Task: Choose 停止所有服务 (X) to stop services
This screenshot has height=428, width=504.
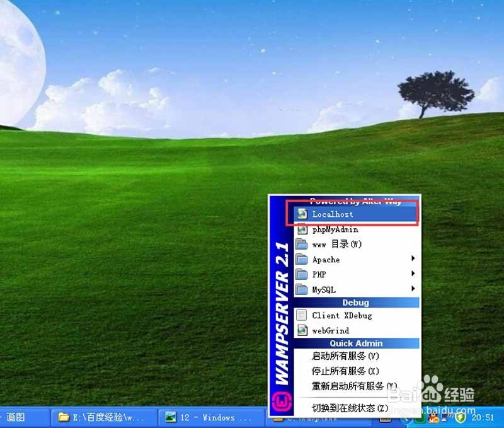Action: coord(356,371)
